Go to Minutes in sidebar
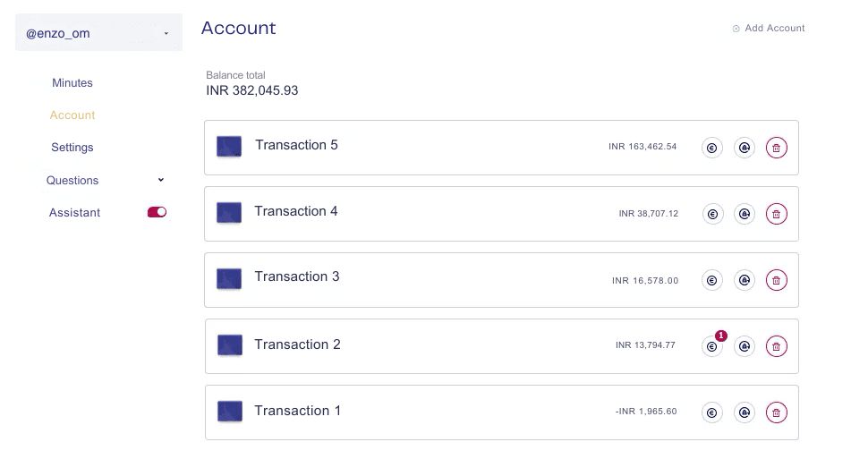This screenshot has height=459, width=868. (x=72, y=82)
